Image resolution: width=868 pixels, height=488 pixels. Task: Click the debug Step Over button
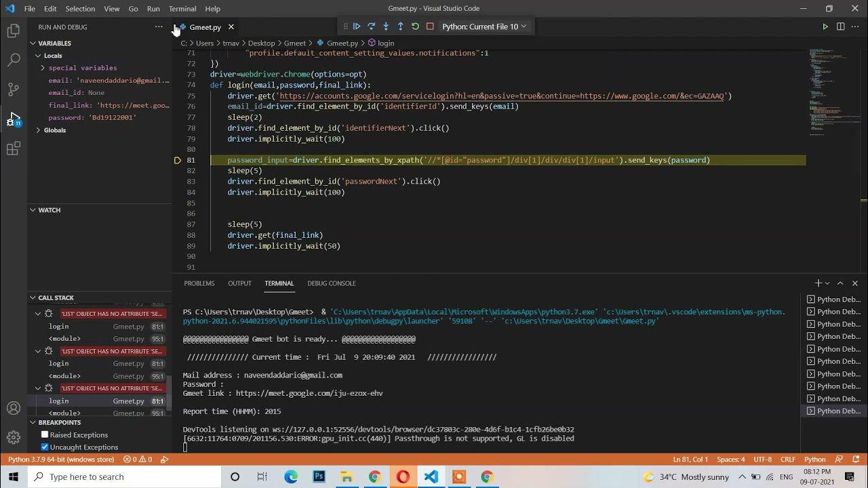pos(371,26)
